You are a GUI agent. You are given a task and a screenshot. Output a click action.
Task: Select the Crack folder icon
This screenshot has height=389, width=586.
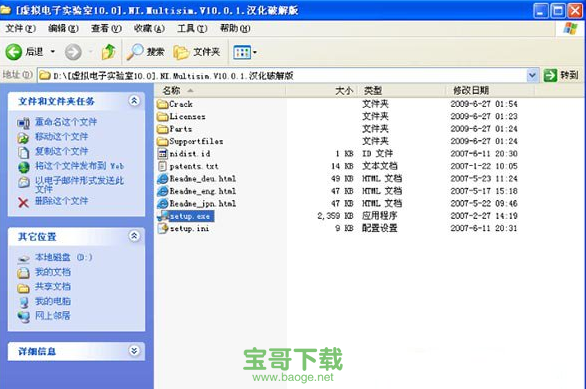[x=163, y=104]
